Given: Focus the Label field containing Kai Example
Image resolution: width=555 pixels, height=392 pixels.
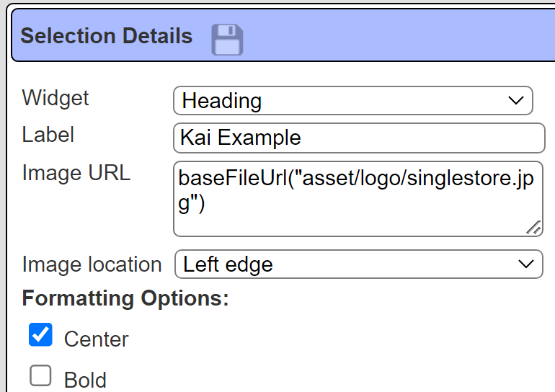Looking at the screenshot, I should (x=359, y=138).
